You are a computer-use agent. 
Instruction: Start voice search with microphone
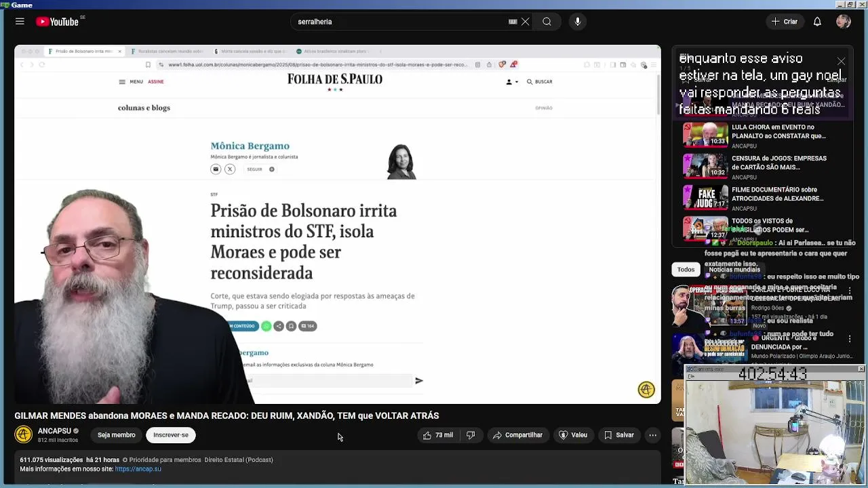pyautogui.click(x=578, y=22)
